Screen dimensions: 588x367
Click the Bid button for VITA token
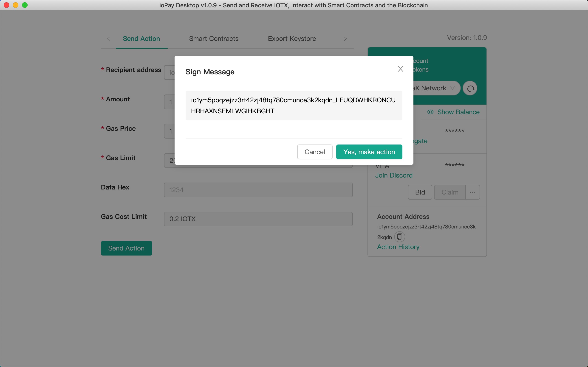[419, 192]
